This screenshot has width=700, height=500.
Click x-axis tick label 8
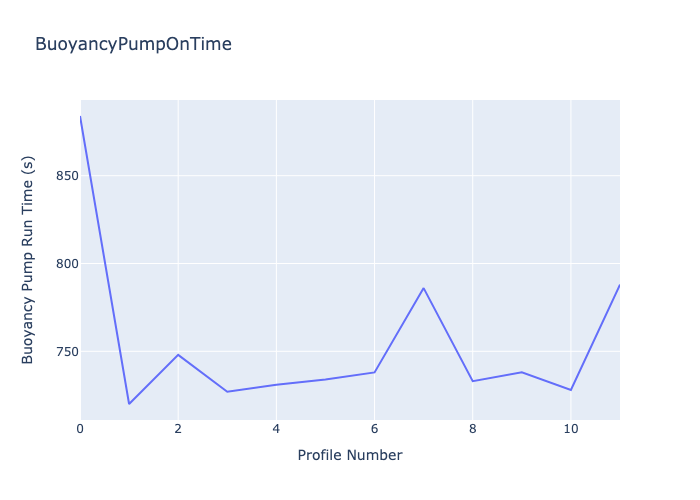472,428
